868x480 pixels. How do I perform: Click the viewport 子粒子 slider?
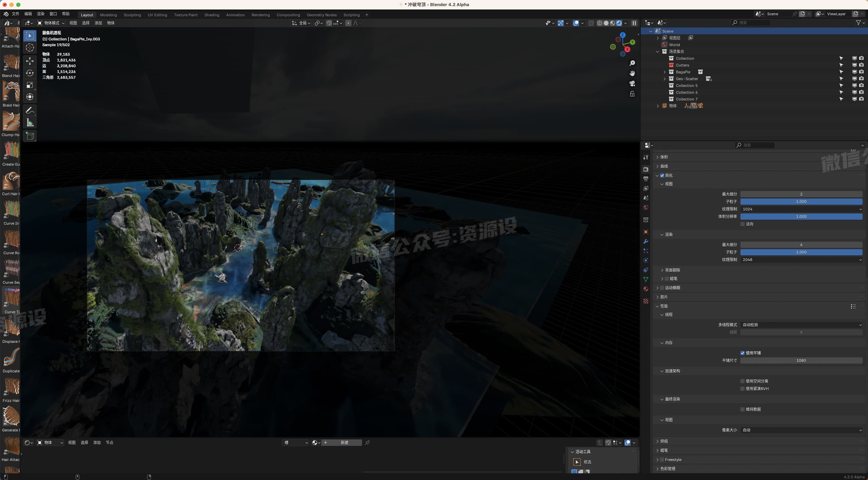(x=801, y=202)
